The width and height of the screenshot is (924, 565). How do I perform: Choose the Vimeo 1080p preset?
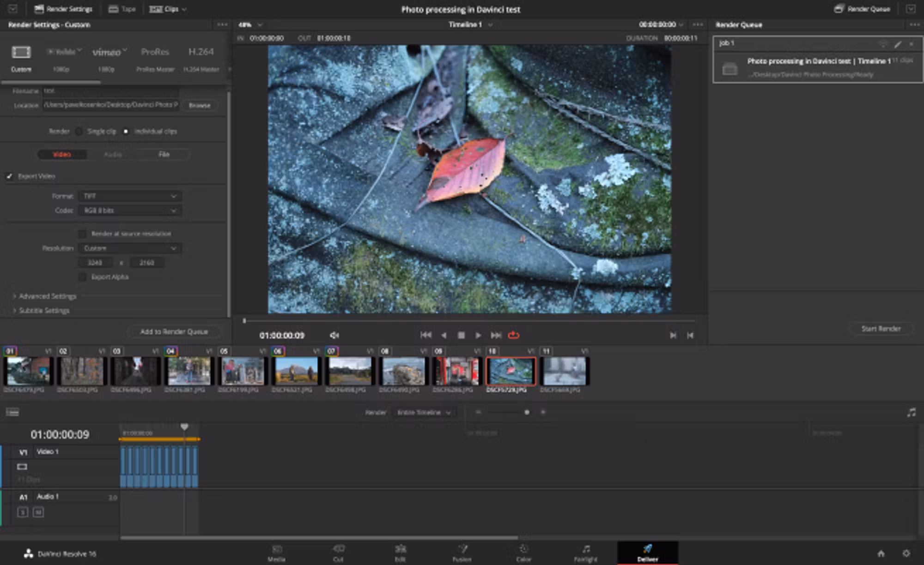[109, 52]
